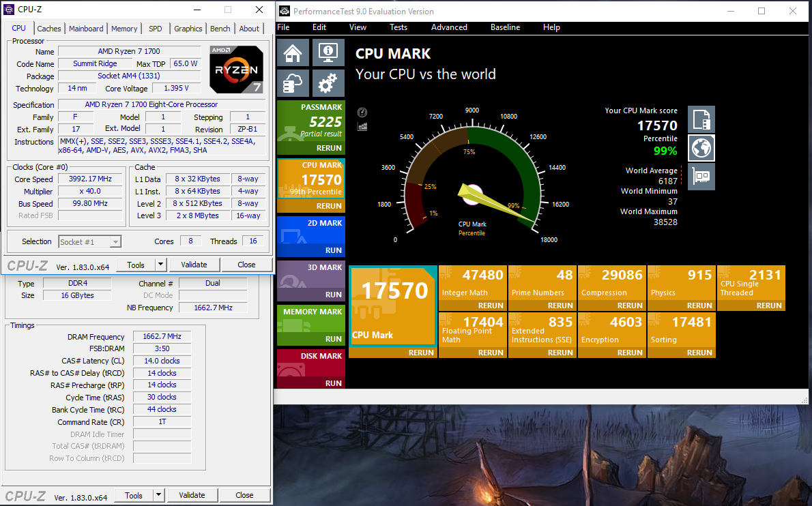Open the system information monitor icon
Image resolution: width=812 pixels, height=506 pixels.
(328, 53)
